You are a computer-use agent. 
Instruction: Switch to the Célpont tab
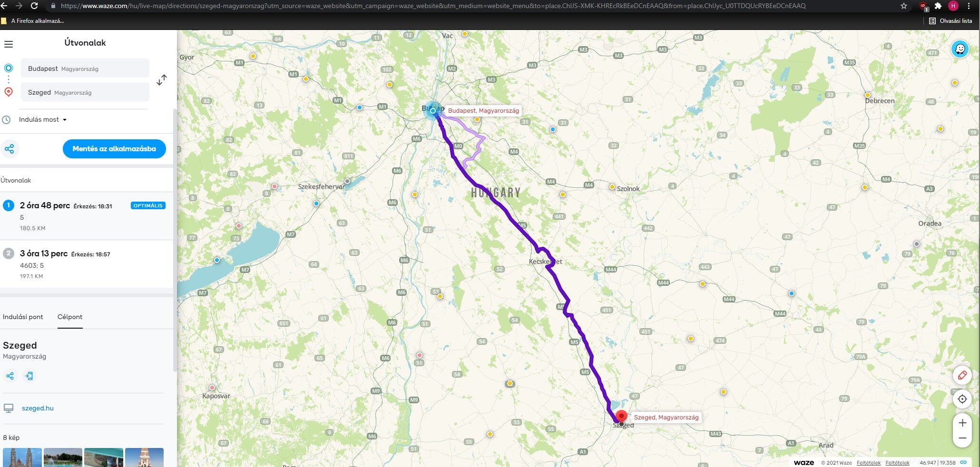(x=70, y=317)
